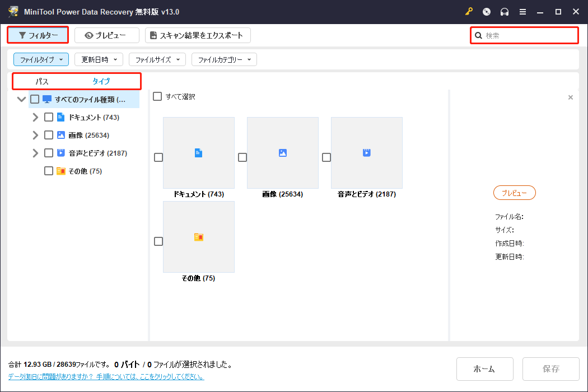Tick checkbox beside 音声とビデオ thumbnail
The width and height of the screenshot is (588, 392).
pos(326,157)
